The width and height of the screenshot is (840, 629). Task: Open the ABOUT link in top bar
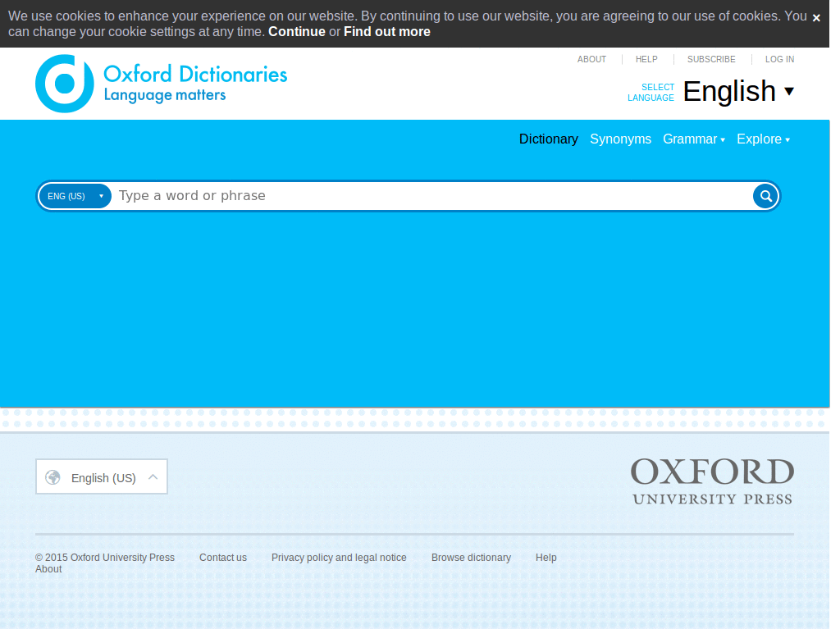click(591, 60)
